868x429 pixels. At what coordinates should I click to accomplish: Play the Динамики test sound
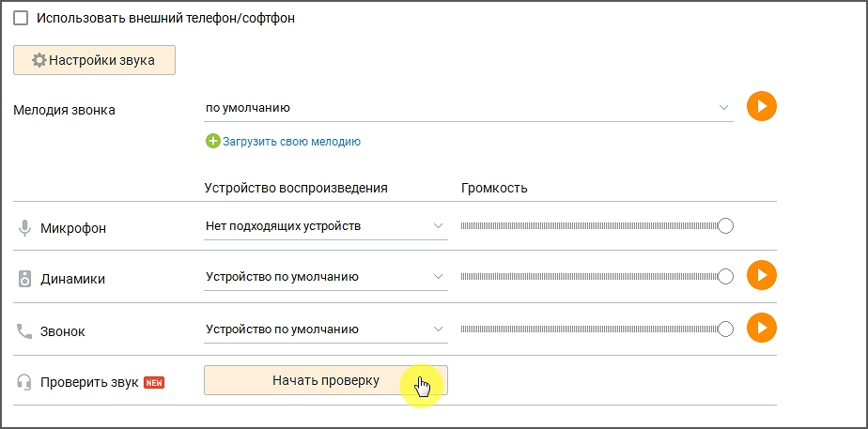click(762, 275)
